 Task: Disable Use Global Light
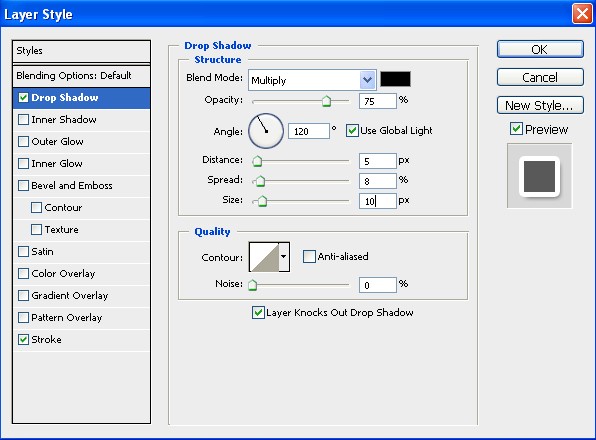pos(352,131)
